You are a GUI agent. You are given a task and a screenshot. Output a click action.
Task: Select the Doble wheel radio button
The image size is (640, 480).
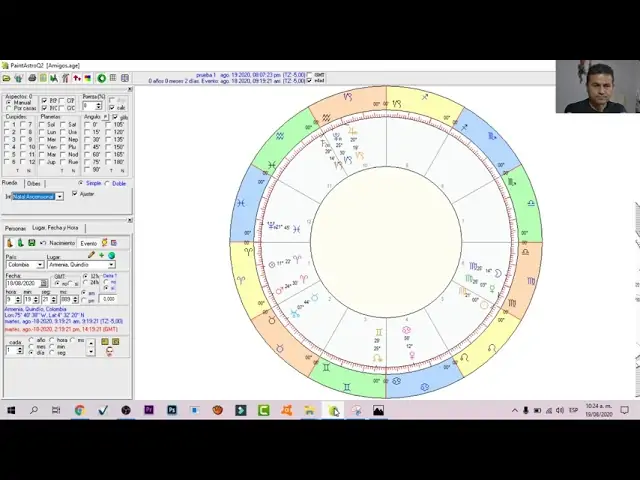pyautogui.click(x=107, y=183)
